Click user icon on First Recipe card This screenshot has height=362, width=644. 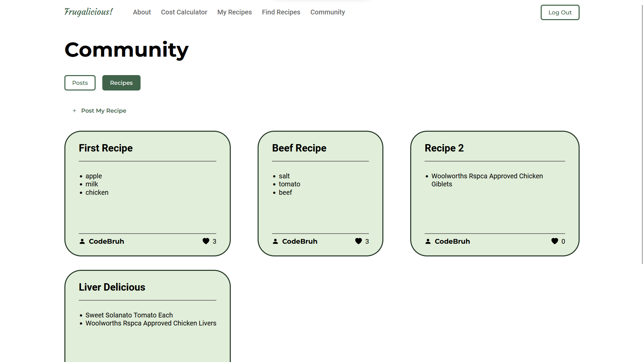coord(82,241)
